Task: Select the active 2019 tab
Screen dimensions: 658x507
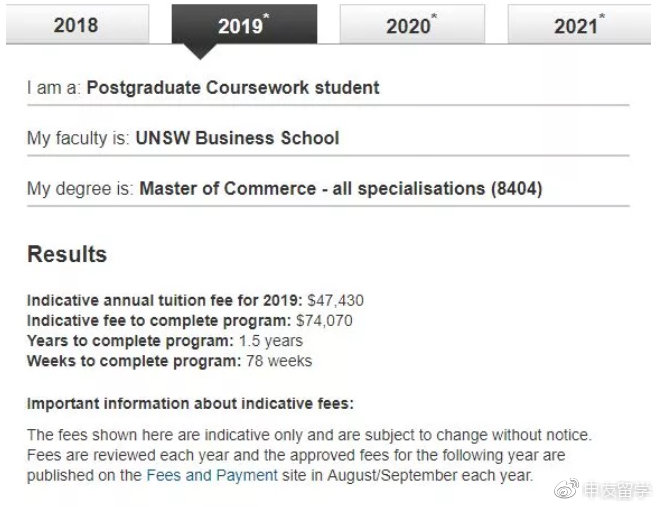Action: tap(244, 24)
